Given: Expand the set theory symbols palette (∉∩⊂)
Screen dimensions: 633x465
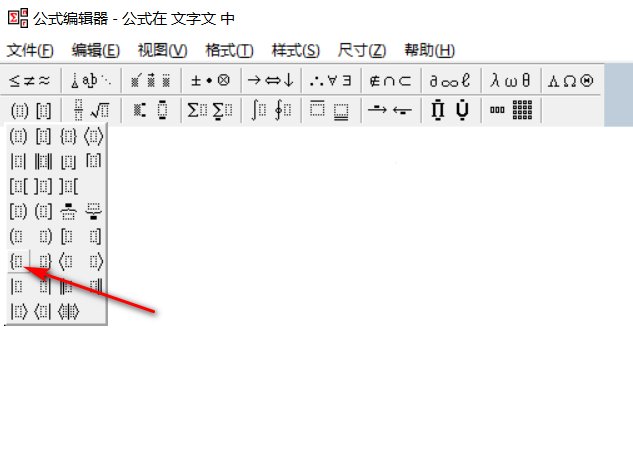Looking at the screenshot, I should tap(390, 81).
